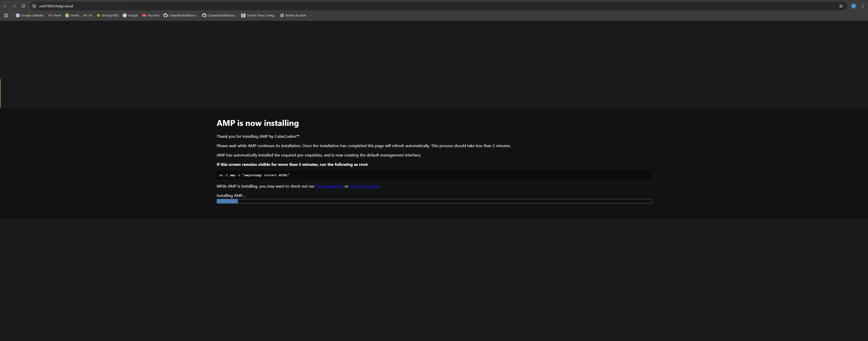Click the Installing AMP progress bar
This screenshot has width=868, height=341.
pyautogui.click(x=434, y=201)
